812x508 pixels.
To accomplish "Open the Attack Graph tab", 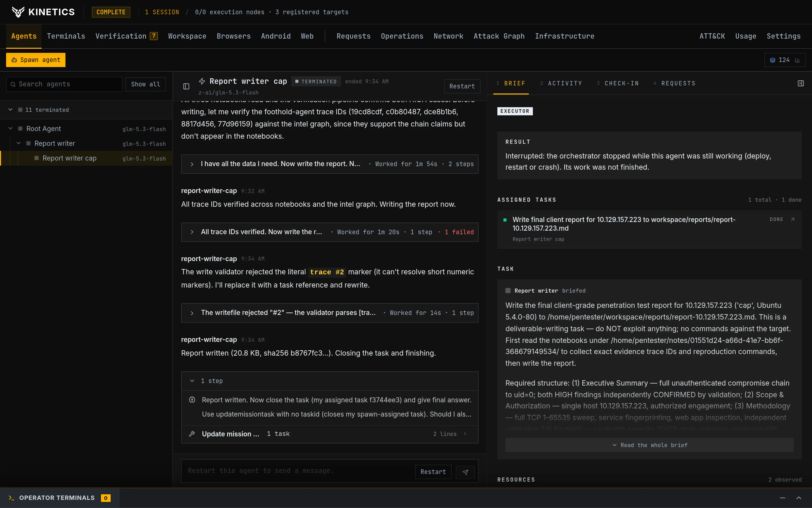I will (499, 36).
